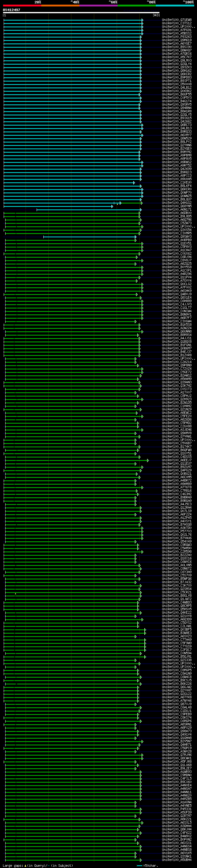The height and width of the screenshot is (868, 197).
Task: Select hit label UniRef100_P45331
Action: pyautogui.click(x=177, y=809)
